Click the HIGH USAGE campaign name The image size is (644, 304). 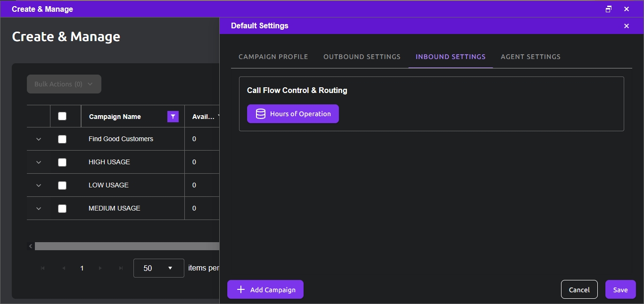pyautogui.click(x=109, y=162)
